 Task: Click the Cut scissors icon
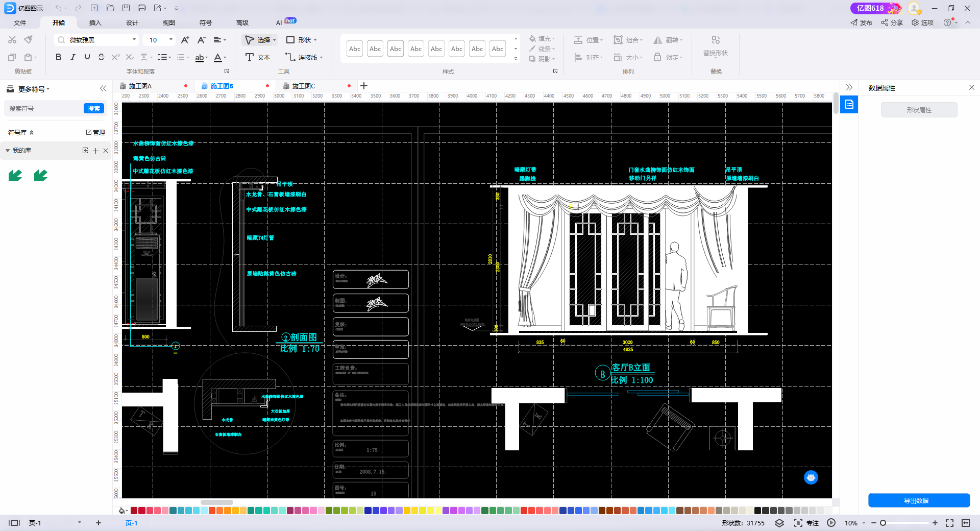12,40
